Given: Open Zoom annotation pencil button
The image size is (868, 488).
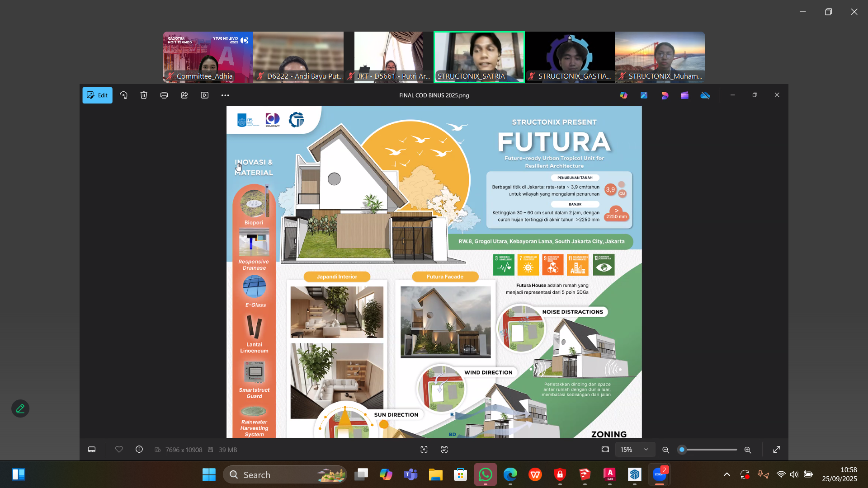Looking at the screenshot, I should point(20,408).
